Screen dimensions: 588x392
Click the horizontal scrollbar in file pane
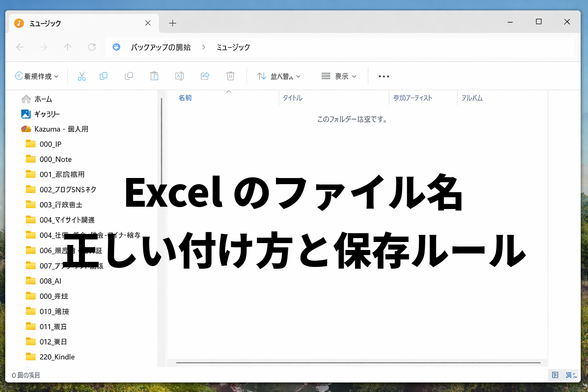pos(358,363)
